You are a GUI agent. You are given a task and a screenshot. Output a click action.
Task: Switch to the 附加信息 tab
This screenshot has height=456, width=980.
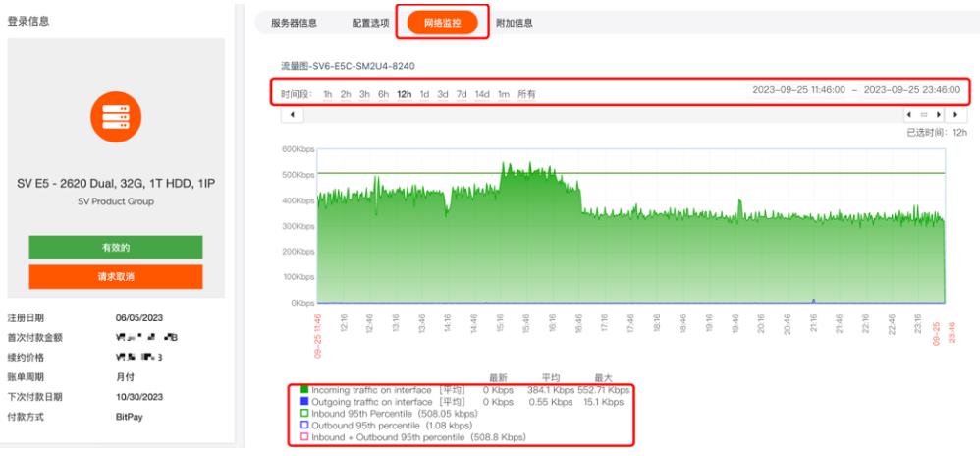(515, 23)
